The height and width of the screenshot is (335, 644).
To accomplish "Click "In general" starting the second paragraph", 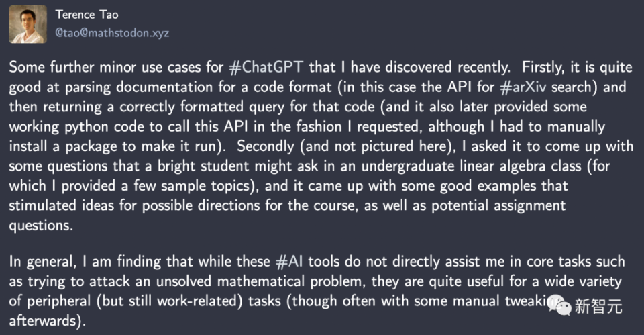I will point(40,261).
